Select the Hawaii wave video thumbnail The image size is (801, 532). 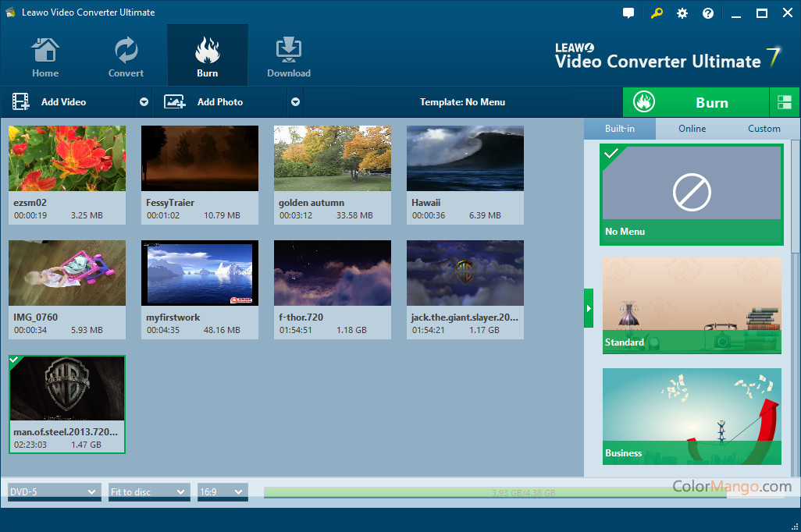click(x=465, y=158)
